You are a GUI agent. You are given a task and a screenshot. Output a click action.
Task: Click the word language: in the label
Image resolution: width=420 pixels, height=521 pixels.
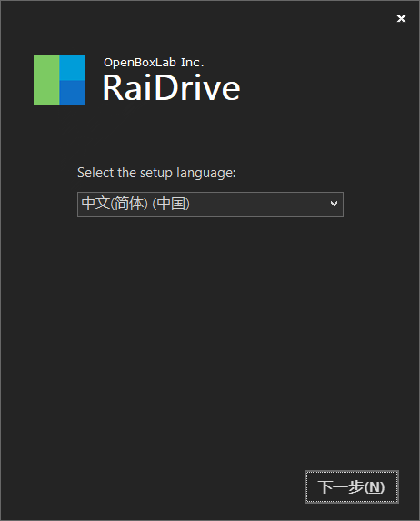tap(206, 174)
